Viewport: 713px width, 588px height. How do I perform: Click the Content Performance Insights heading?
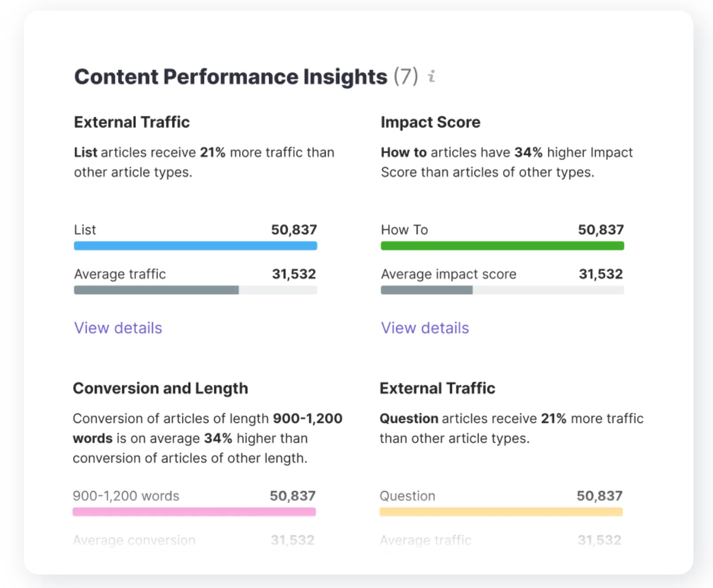click(230, 76)
